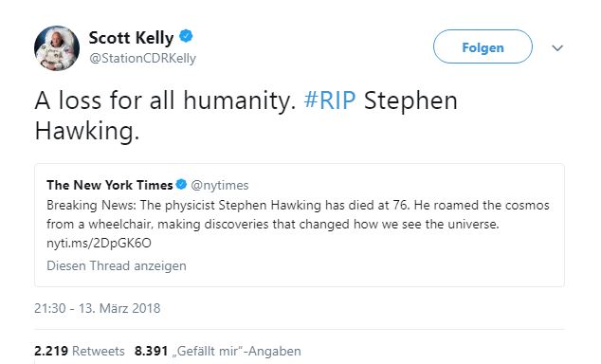This screenshot has height=364, width=601.
Task: Open the nyti.ms/2DpGK6O link
Action: [99, 243]
